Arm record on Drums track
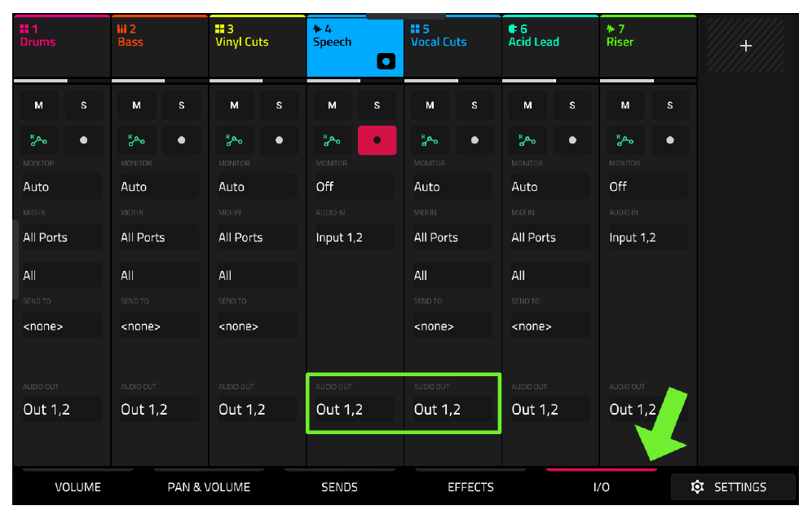The height and width of the screenshot is (519, 812). 83,140
